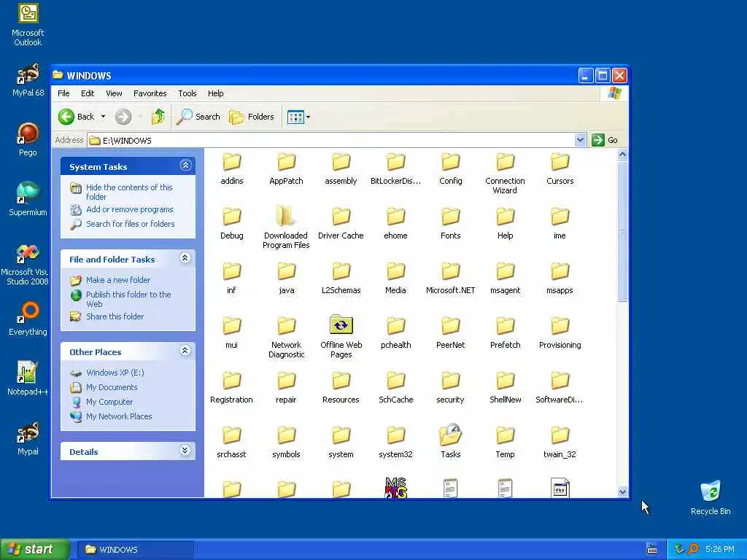This screenshot has width=747, height=560.
Task: Select the Temp folder
Action: (x=505, y=441)
